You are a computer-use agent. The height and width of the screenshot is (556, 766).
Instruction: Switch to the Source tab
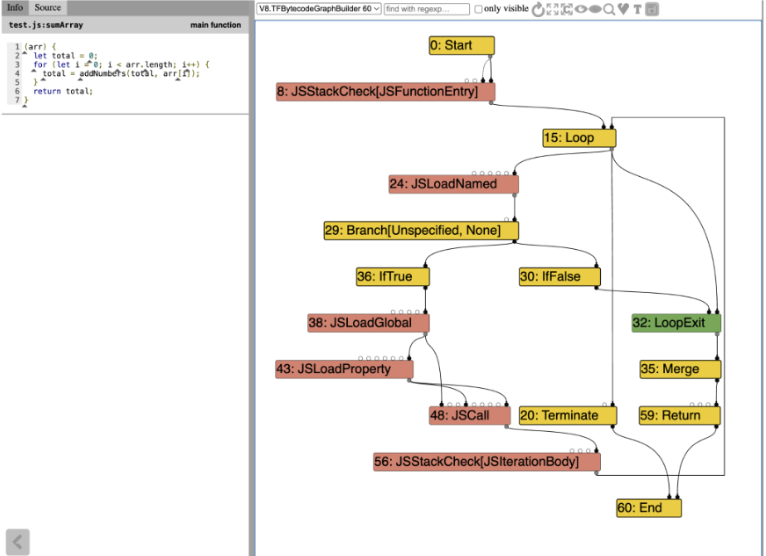[x=47, y=7]
